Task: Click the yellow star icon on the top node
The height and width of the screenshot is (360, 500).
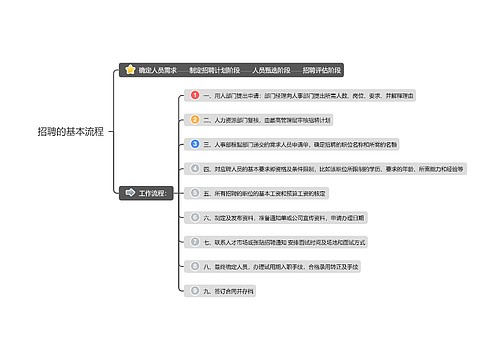Action: pyautogui.click(x=130, y=70)
